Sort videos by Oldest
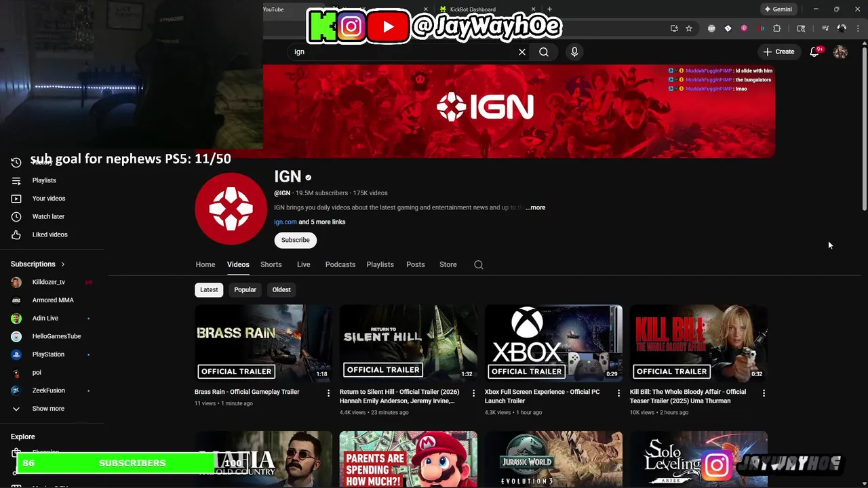The height and width of the screenshot is (488, 868). [x=281, y=289]
